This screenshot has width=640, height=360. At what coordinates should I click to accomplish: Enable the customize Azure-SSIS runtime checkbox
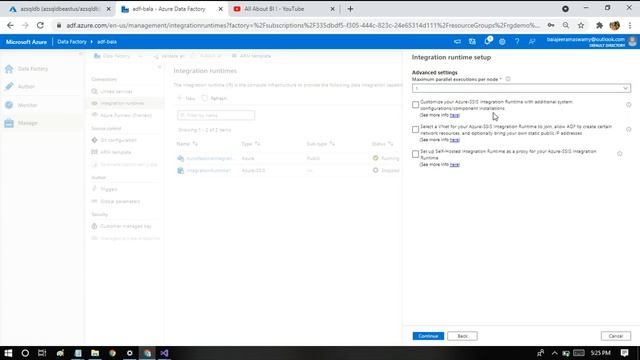coord(416,105)
